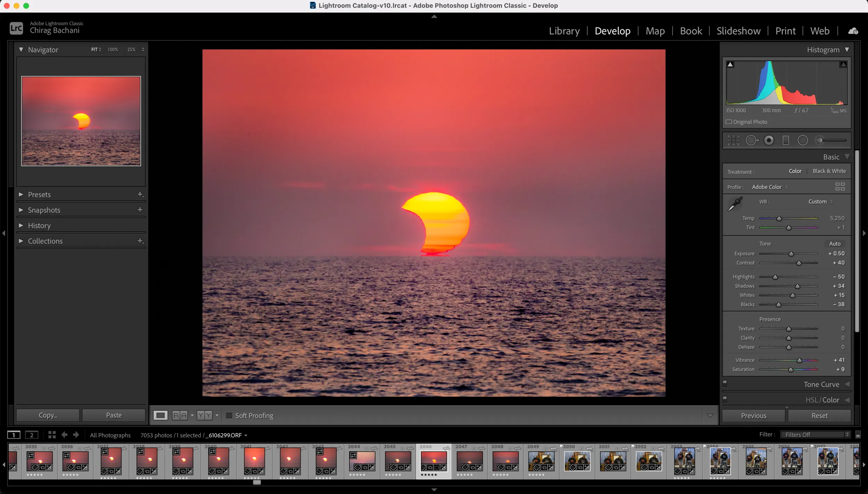
Task: Open the Adobe Color profile dropdown
Action: 770,187
